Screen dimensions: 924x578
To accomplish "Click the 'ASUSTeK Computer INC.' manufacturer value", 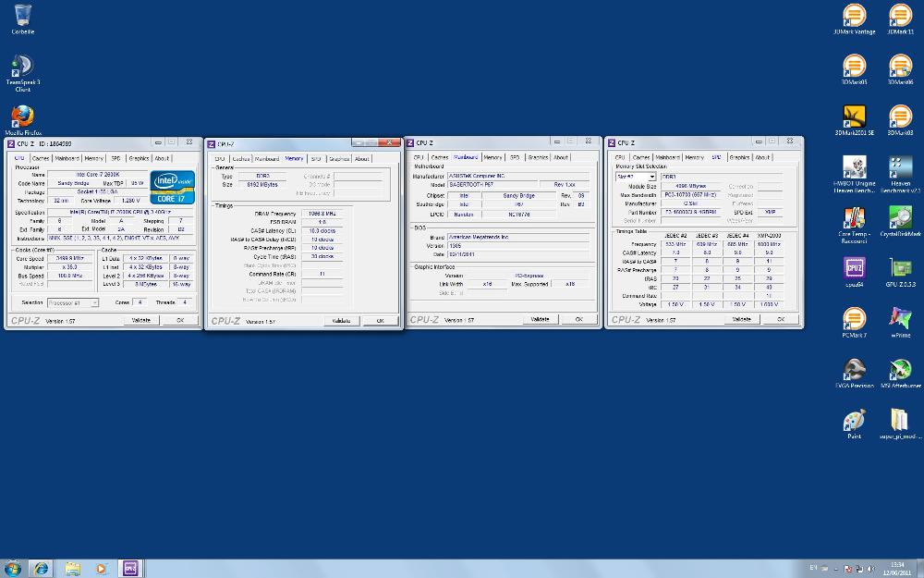I will [x=518, y=177].
